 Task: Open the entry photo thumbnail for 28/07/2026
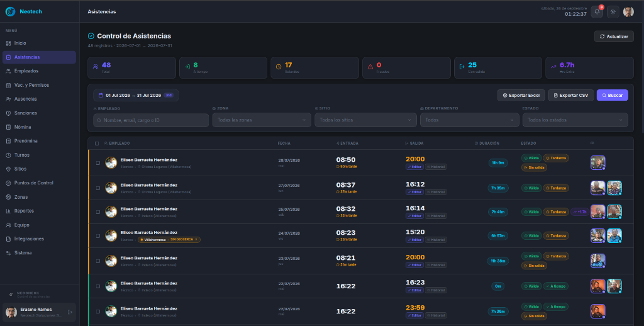[598, 163]
